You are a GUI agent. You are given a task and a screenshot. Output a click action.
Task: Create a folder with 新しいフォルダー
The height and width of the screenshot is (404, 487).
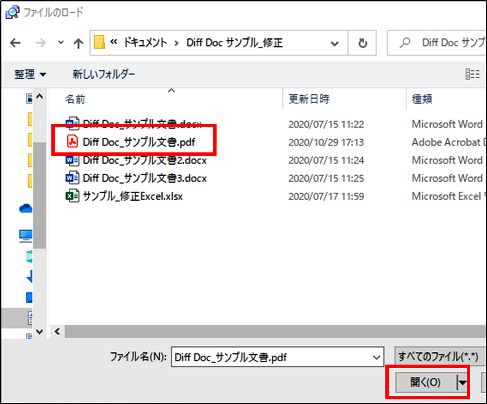104,74
